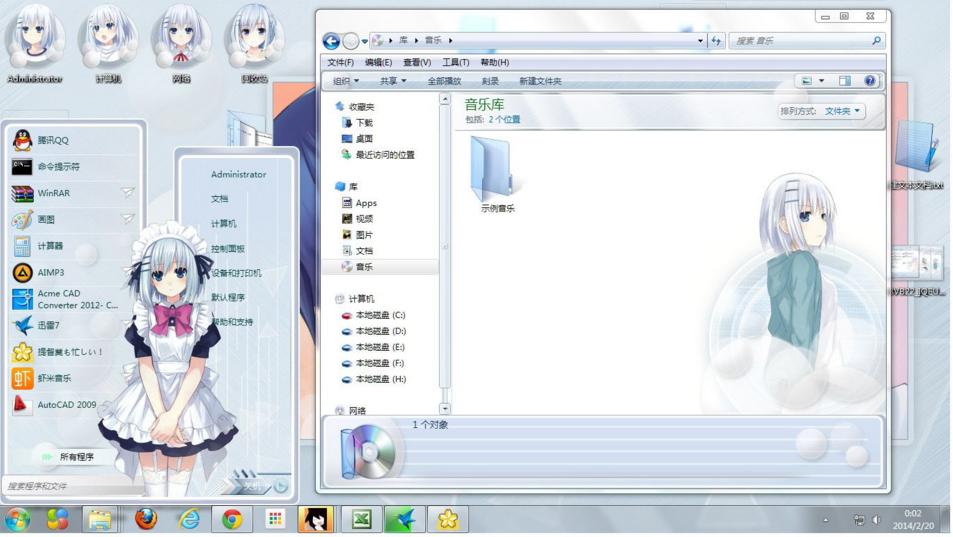Open recent pages dropdown next to forward
The image size is (953, 537).
point(365,41)
